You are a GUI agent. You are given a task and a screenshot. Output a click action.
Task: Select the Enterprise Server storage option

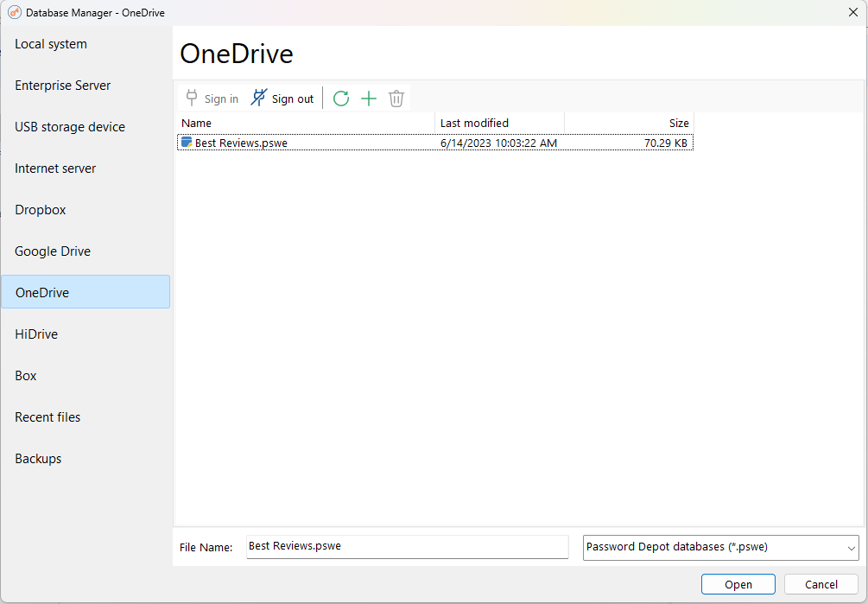tap(62, 85)
